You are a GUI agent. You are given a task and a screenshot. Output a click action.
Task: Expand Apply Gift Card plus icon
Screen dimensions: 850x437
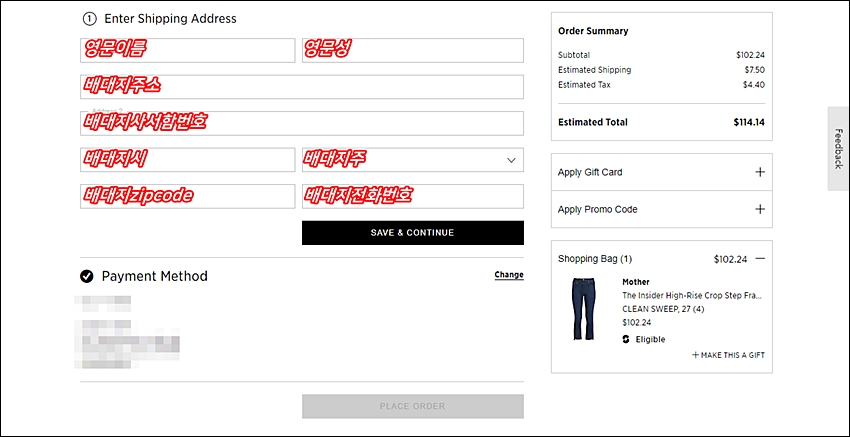point(760,172)
